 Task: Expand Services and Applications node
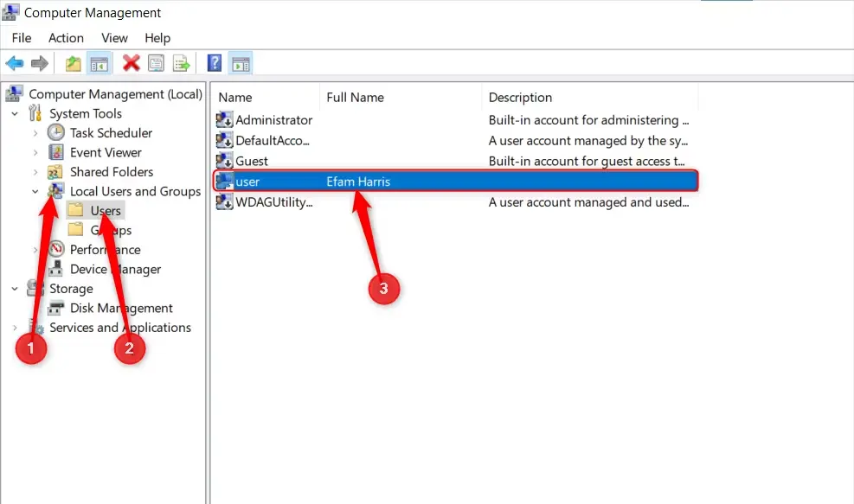click(16, 328)
